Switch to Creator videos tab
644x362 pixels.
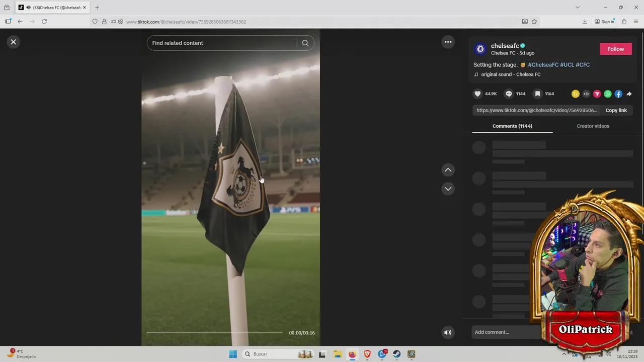[x=593, y=126]
